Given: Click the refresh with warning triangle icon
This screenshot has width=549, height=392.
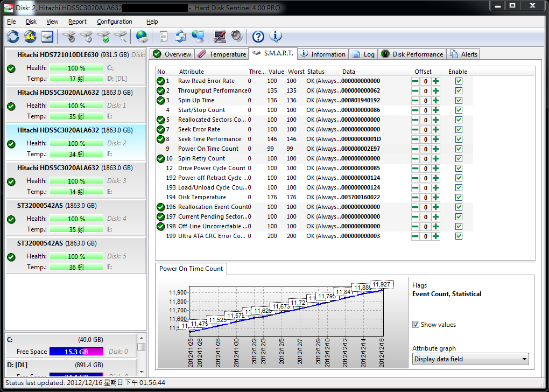Looking at the screenshot, I should click(x=30, y=37).
